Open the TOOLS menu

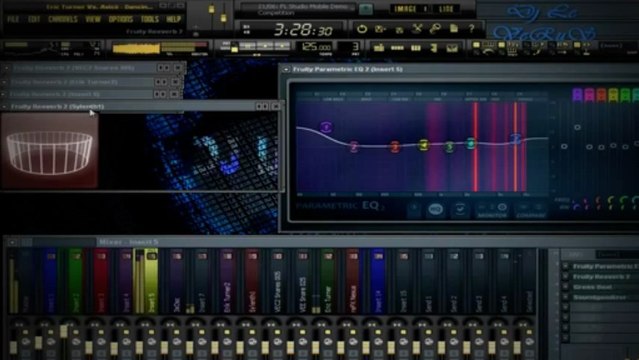[150, 19]
